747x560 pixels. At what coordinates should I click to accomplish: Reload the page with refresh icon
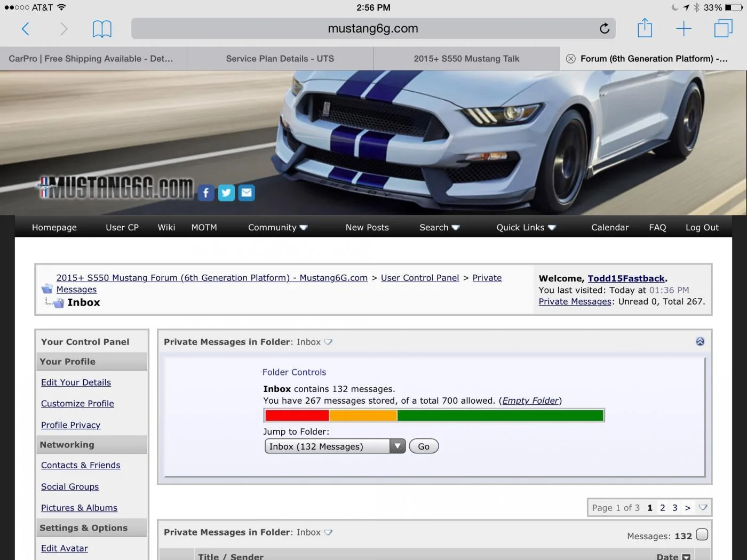[604, 28]
